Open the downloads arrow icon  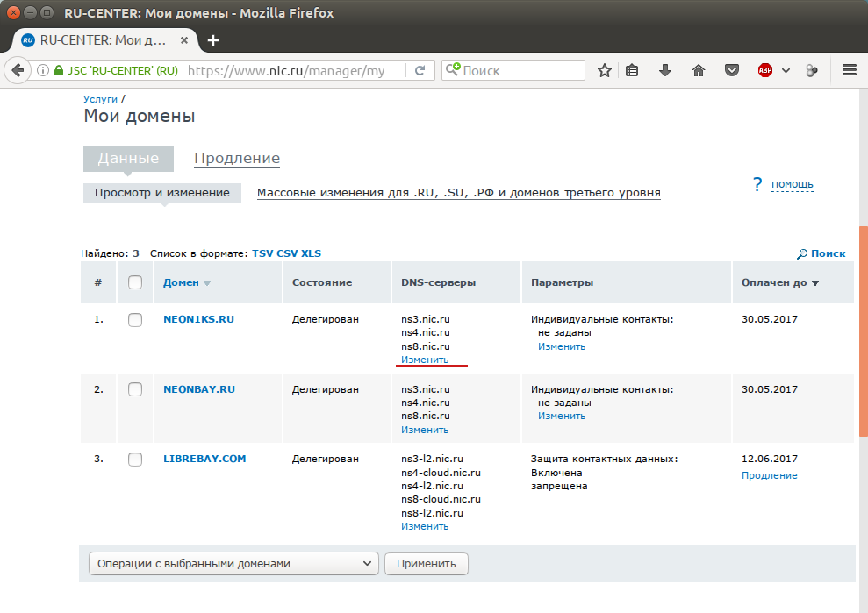click(665, 70)
